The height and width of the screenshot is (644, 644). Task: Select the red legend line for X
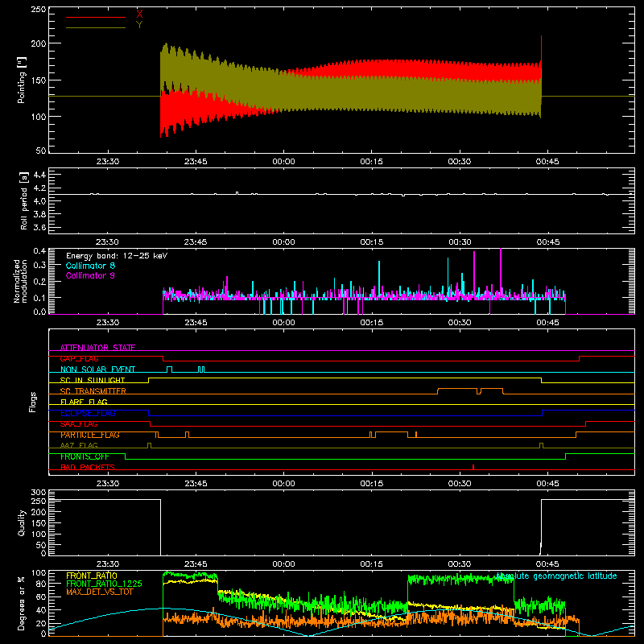(x=95, y=17)
